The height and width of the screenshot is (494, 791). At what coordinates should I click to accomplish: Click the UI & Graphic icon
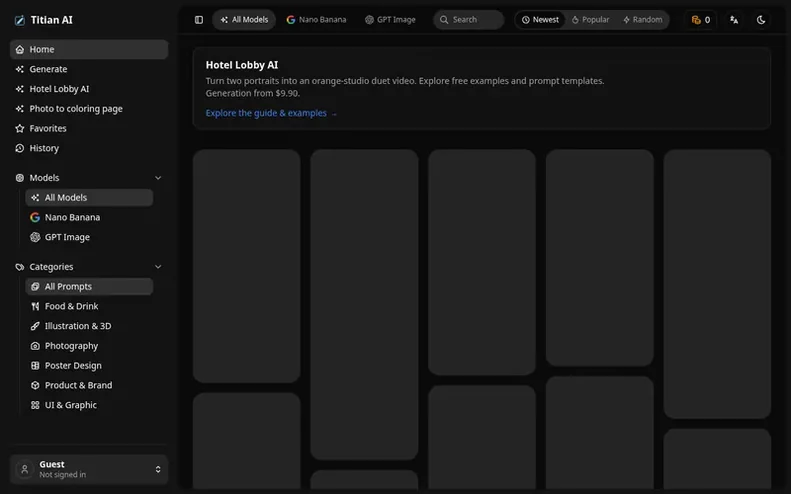tap(35, 405)
